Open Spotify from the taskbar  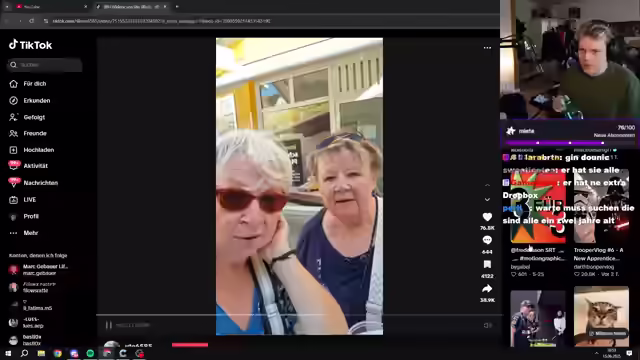(x=90, y=353)
